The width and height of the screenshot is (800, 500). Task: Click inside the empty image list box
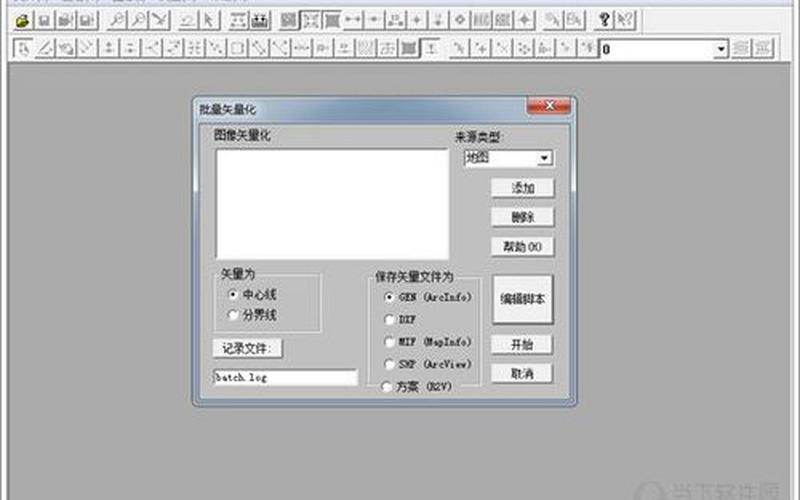pos(332,204)
